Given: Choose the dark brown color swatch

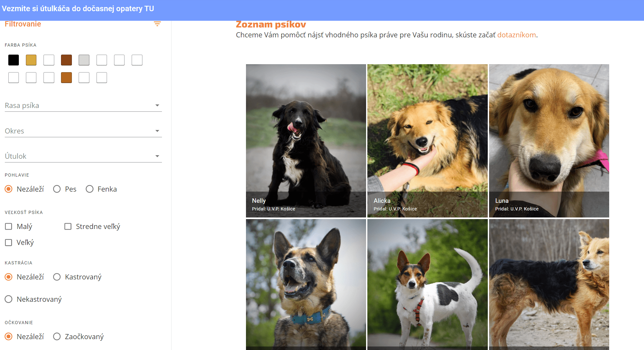Looking at the screenshot, I should click(66, 60).
